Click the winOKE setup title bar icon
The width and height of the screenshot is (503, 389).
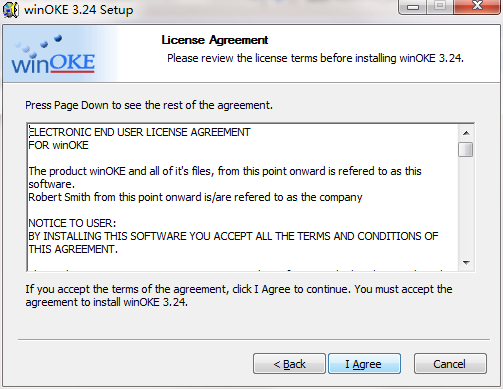pos(10,10)
